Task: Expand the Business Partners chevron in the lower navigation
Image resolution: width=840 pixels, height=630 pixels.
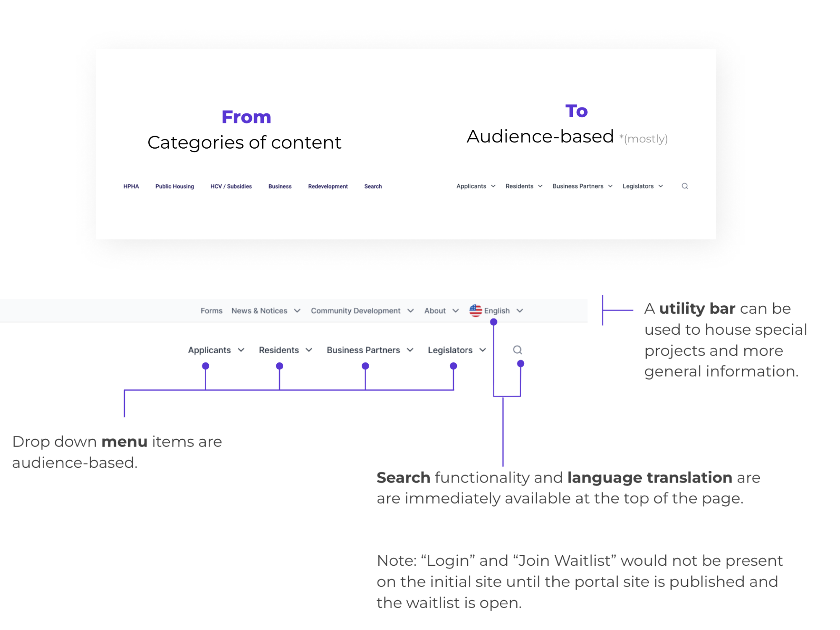Action: [x=410, y=350]
